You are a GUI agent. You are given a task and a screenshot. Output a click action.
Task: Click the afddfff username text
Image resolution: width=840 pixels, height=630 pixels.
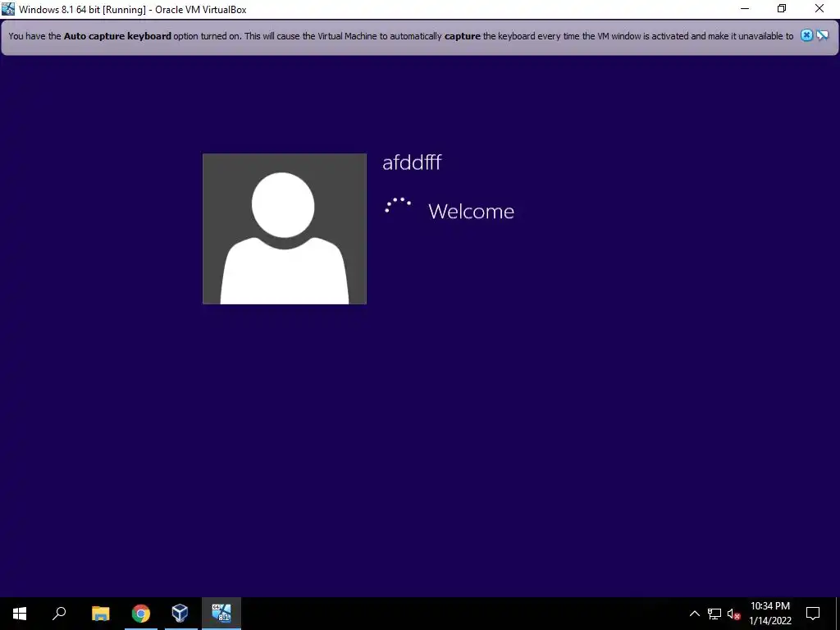[x=412, y=162]
